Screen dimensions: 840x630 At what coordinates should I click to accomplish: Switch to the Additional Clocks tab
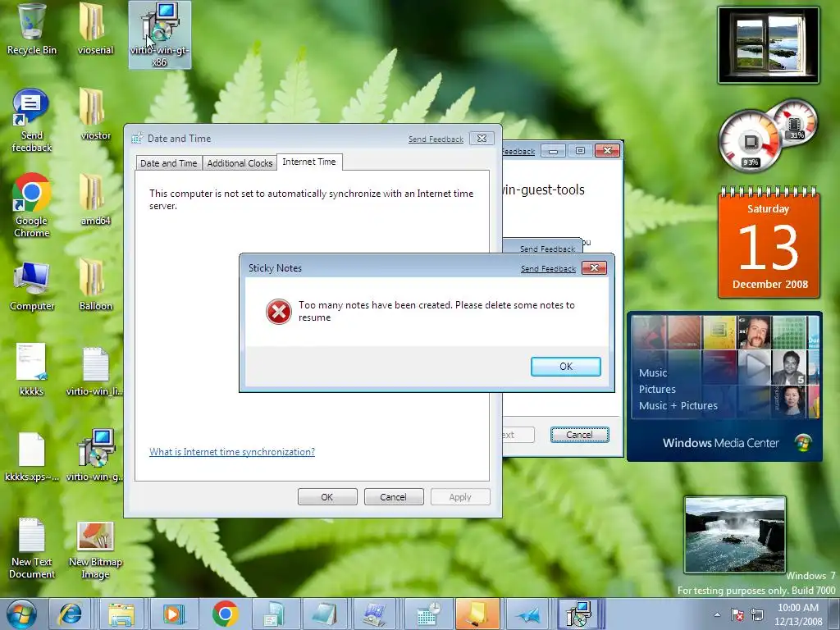[x=240, y=163]
